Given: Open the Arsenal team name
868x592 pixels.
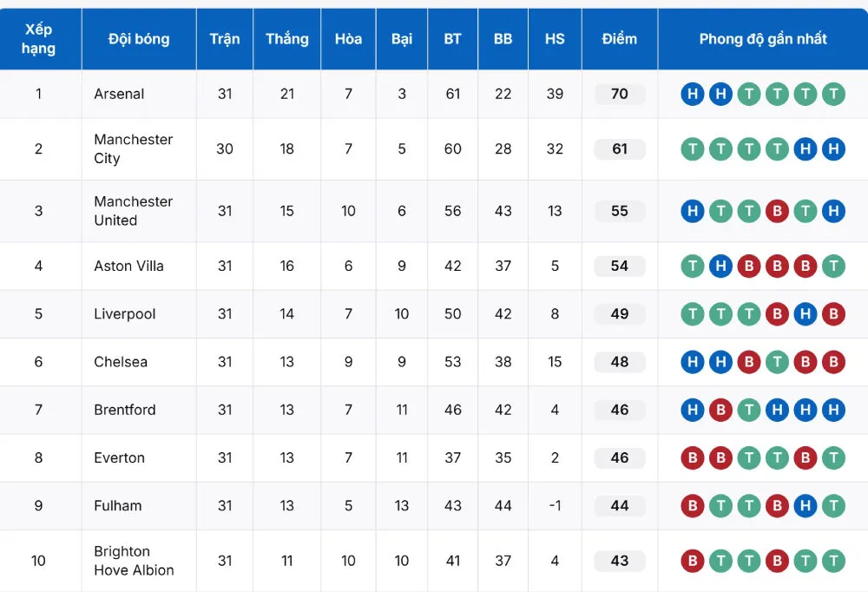Looking at the screenshot, I should tap(119, 94).
